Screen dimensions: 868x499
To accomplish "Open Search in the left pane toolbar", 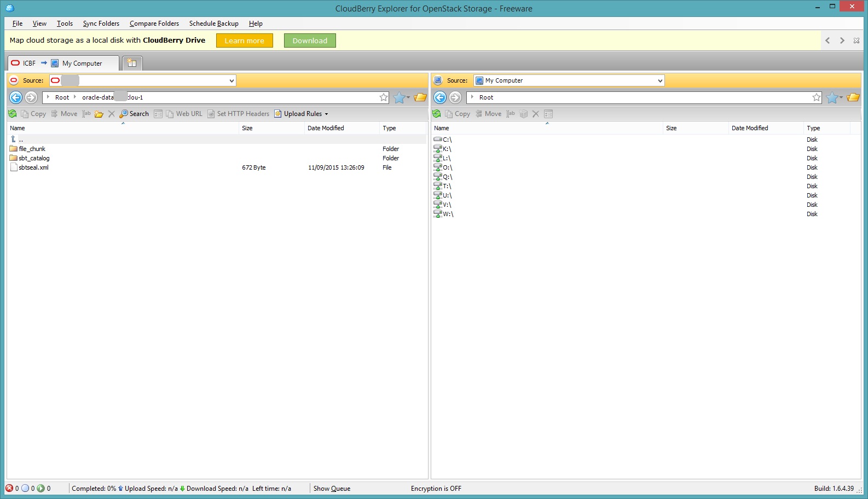I will point(134,114).
